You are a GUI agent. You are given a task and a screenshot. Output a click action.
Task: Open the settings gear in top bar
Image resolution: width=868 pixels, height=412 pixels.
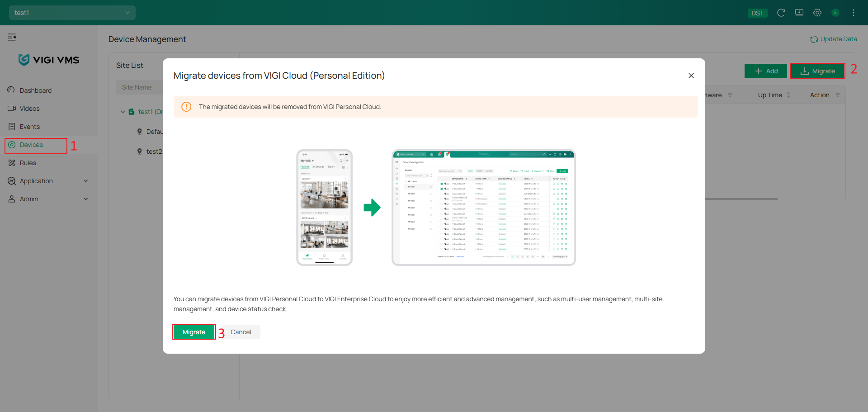(817, 13)
